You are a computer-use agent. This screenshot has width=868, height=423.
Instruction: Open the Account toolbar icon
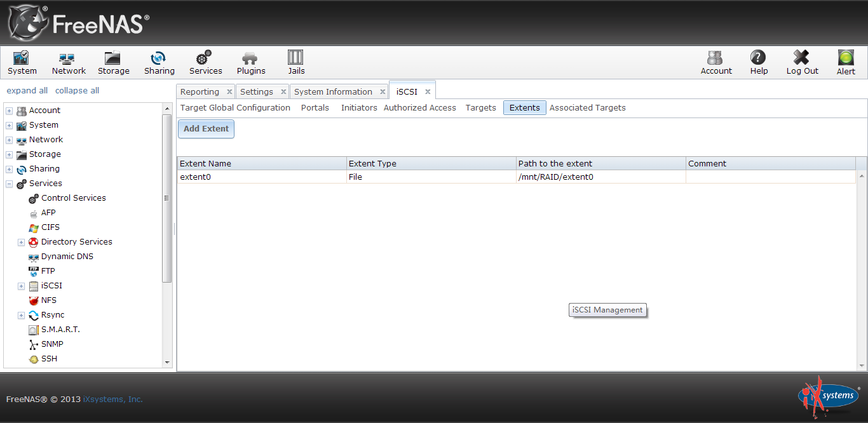(716, 63)
